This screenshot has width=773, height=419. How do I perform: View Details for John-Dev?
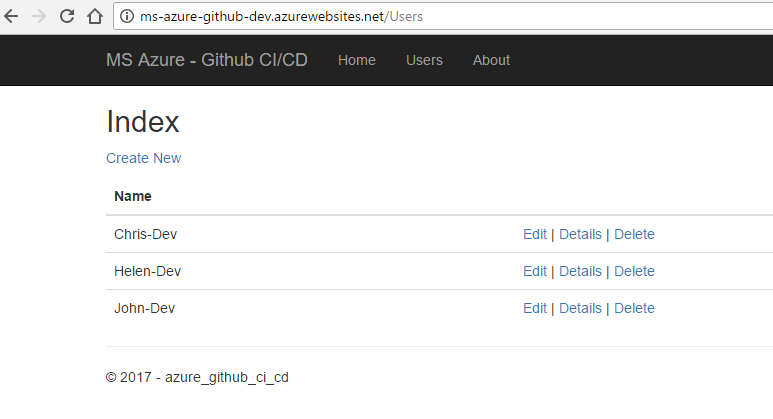click(x=580, y=308)
